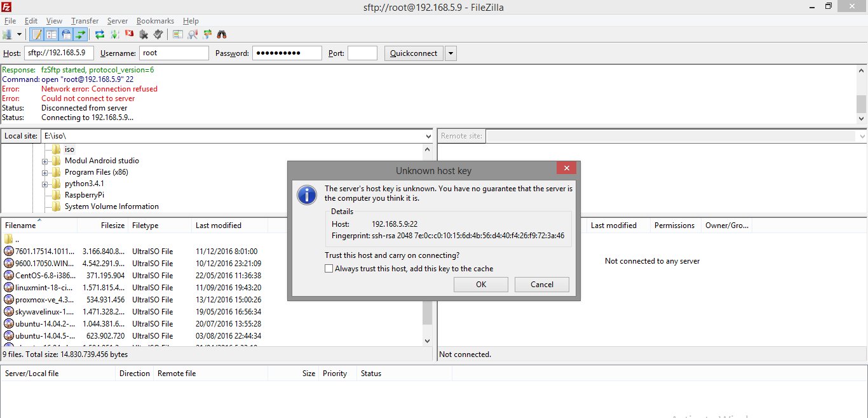Toggle synchronized browsing icon

tap(207, 34)
